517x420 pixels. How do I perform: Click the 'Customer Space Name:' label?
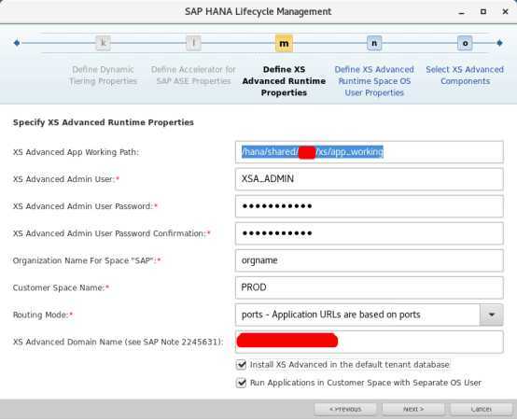(59, 287)
